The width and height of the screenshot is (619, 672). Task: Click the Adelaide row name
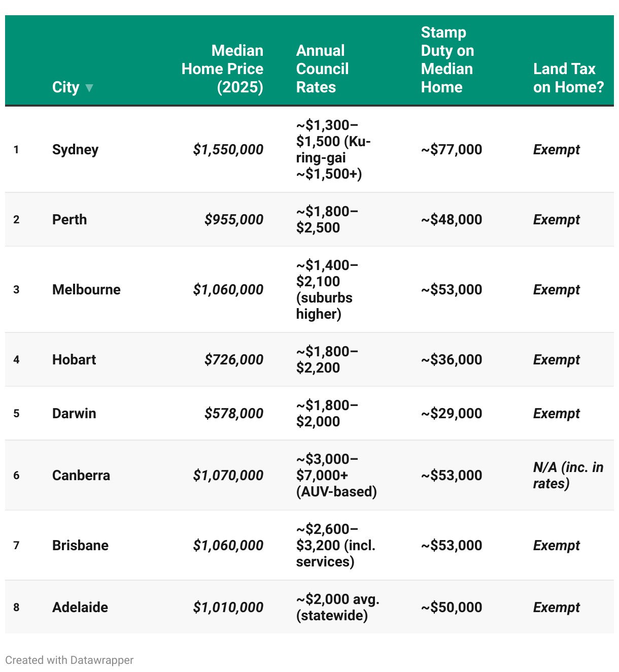pyautogui.click(x=80, y=607)
